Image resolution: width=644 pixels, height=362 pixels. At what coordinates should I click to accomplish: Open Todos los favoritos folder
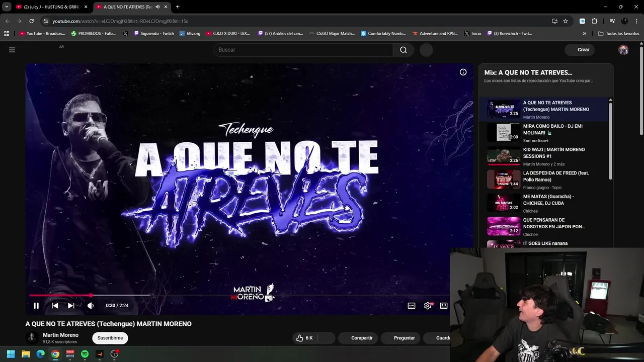618,34
